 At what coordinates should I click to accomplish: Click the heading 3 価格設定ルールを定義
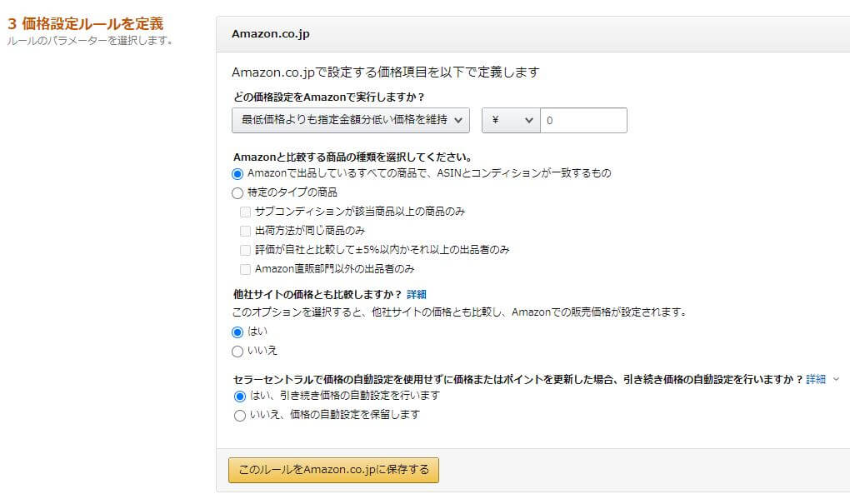click(x=85, y=23)
